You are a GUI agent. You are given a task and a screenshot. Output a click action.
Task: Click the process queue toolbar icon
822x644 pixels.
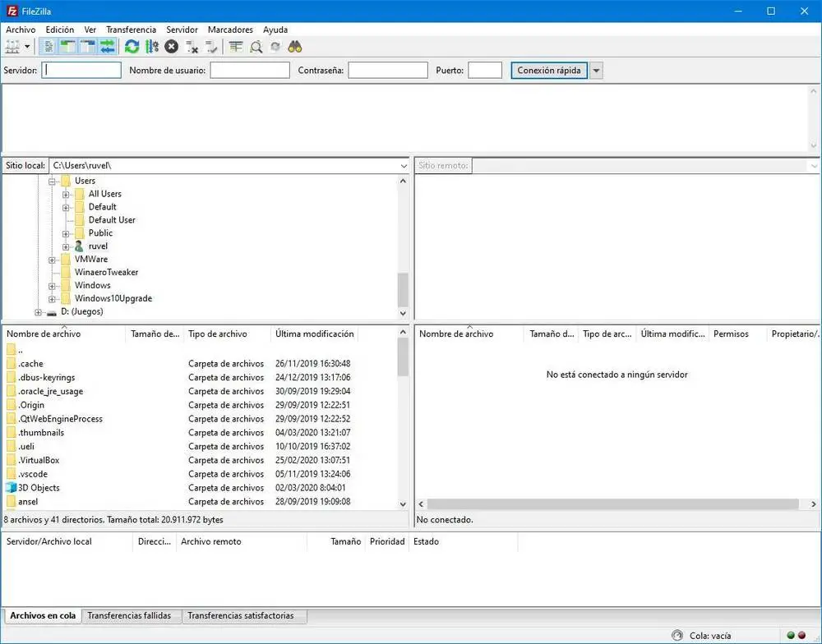pyautogui.click(x=152, y=47)
